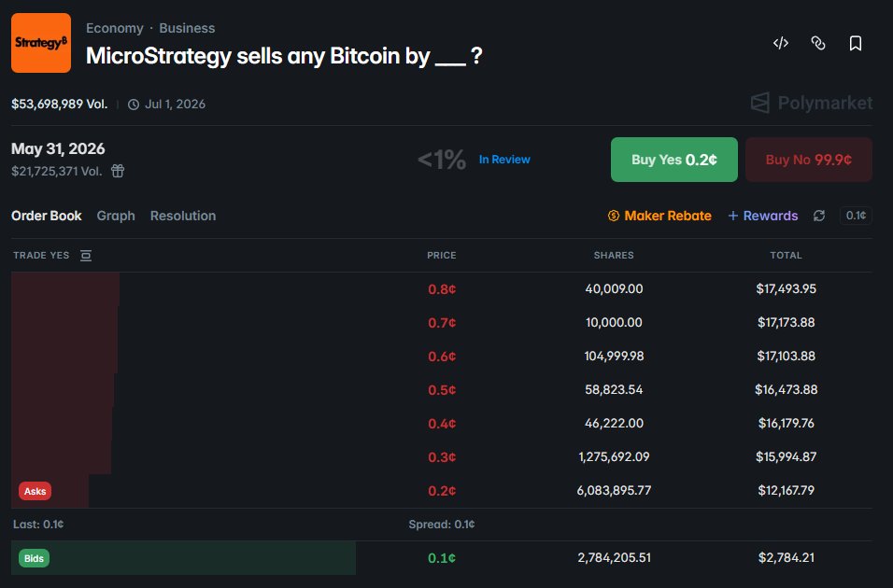Select the 0.8¢ ask price

442,289
